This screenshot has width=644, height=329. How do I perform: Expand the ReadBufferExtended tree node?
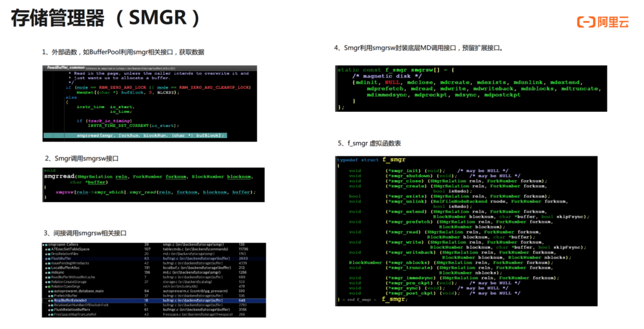(49, 301)
